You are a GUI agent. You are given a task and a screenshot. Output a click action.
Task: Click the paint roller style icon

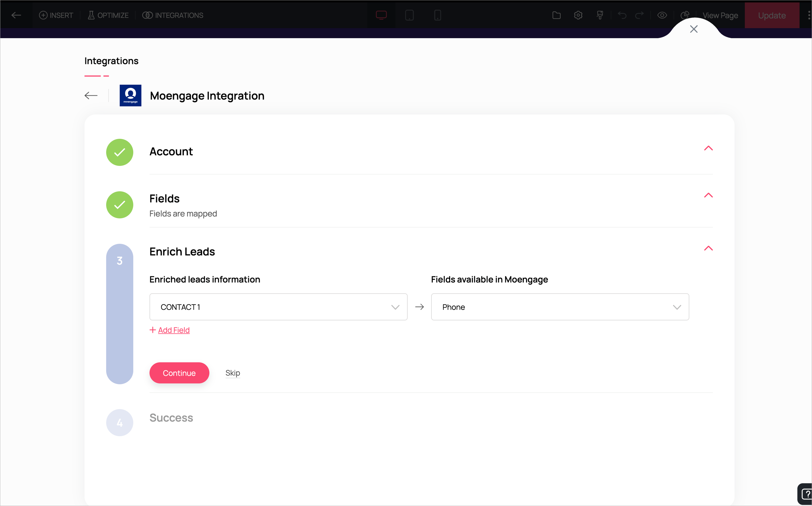point(600,15)
